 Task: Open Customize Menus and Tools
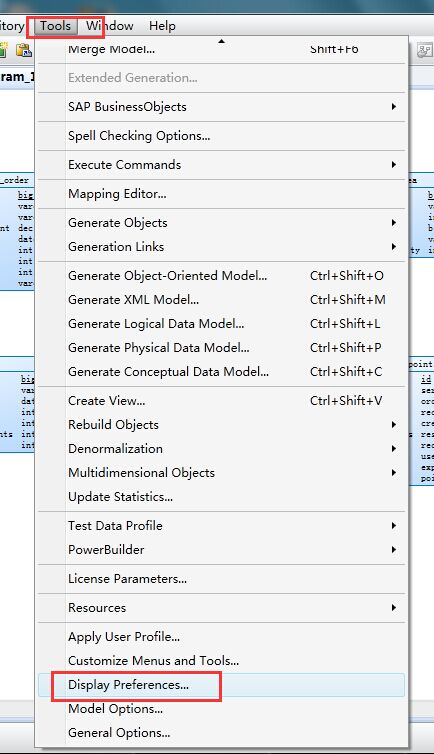tap(221, 661)
